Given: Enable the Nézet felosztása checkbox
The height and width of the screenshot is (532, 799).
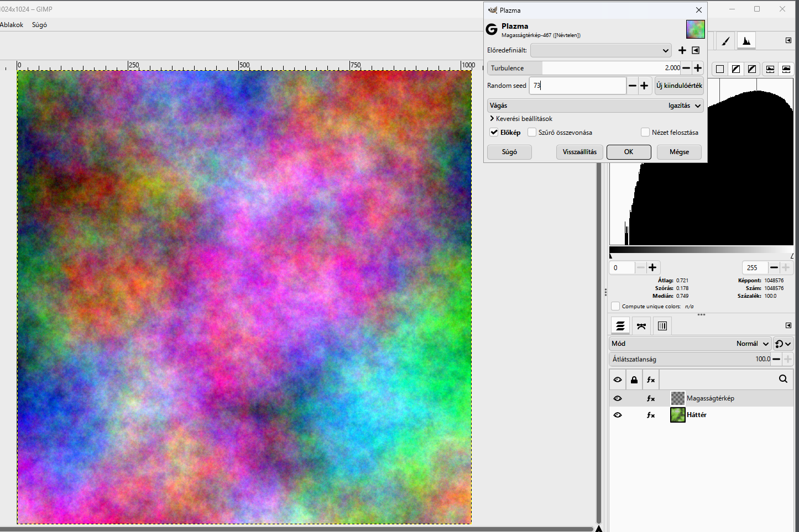Looking at the screenshot, I should pos(645,132).
